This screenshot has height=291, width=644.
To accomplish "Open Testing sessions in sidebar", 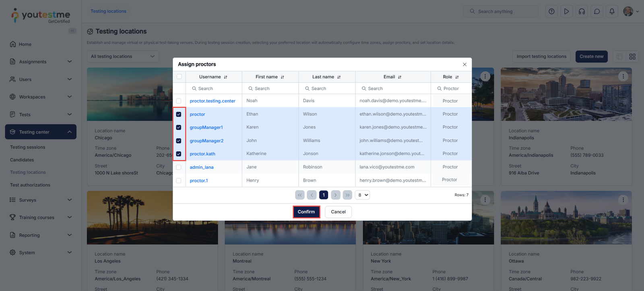I will (28, 147).
